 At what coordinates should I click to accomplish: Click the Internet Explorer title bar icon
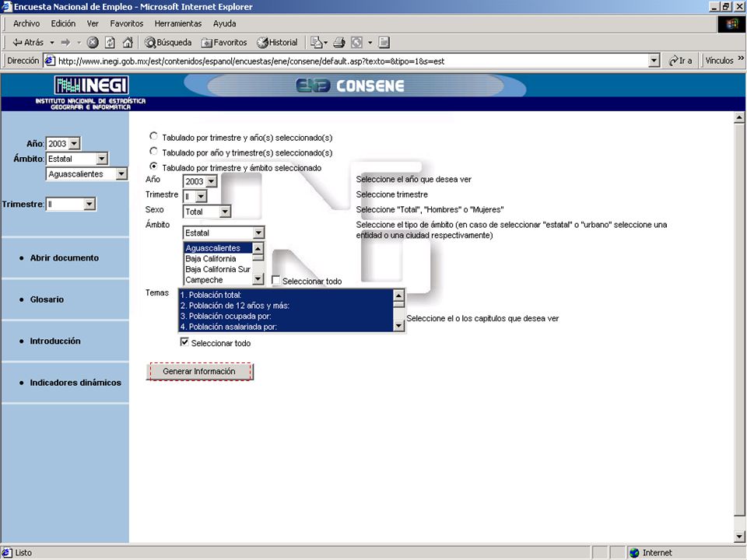[x=7, y=7]
